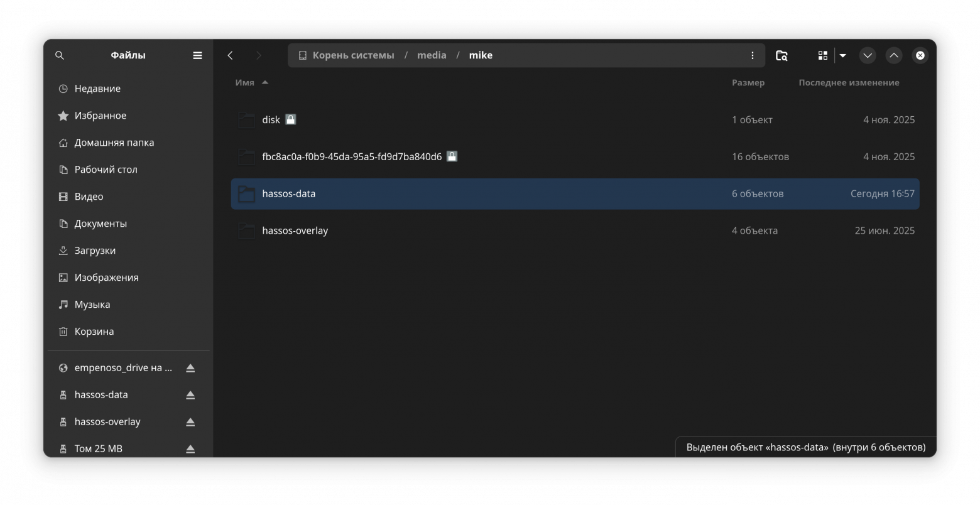Switch to grid view using the grid icon
The image size is (980, 505).
[x=822, y=55]
